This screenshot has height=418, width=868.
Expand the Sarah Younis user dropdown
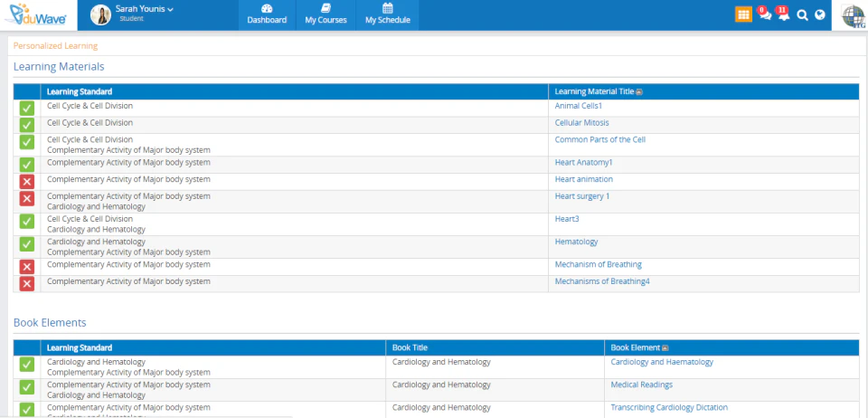click(145, 9)
